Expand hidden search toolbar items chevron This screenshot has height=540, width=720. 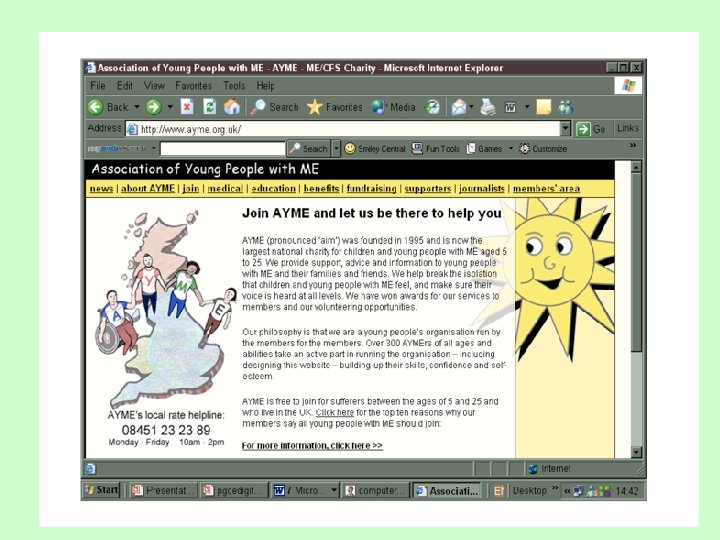click(633, 145)
